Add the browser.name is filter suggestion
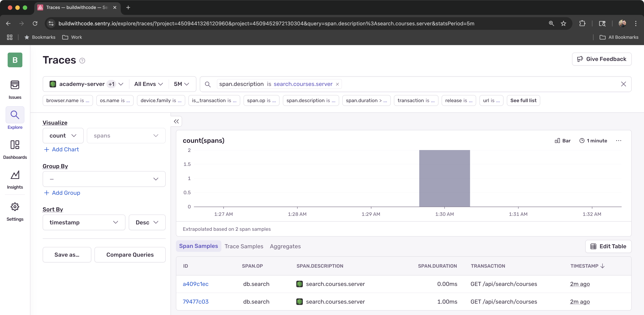The width and height of the screenshot is (644, 315). [67, 100]
